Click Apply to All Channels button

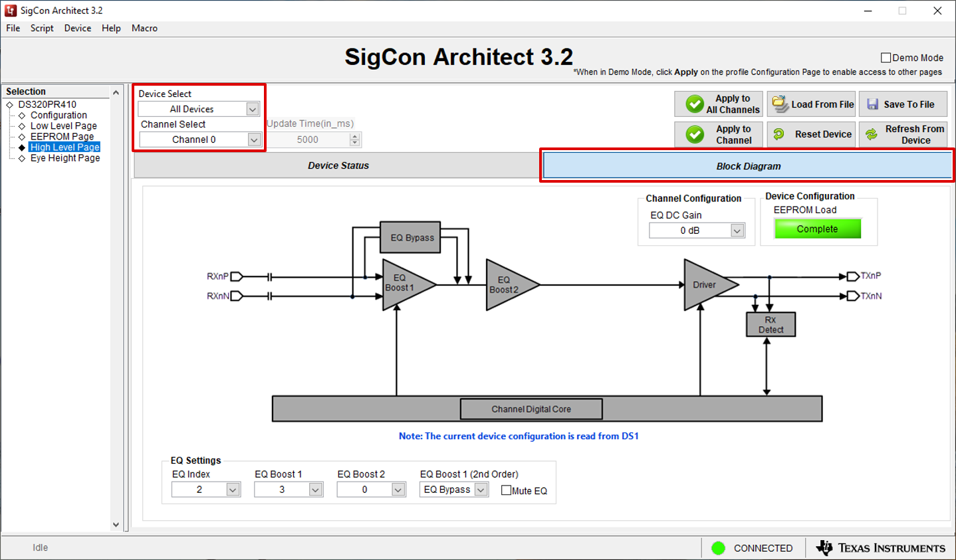click(x=718, y=104)
